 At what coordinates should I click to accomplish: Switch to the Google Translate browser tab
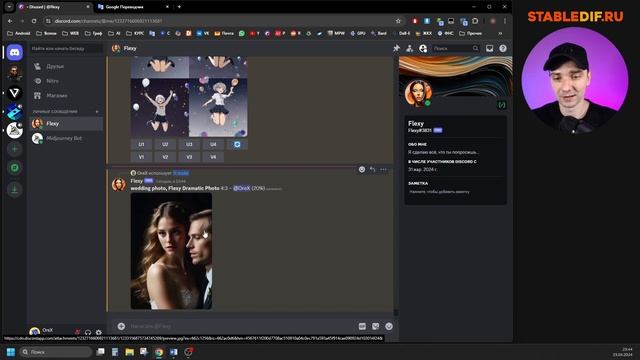pyautogui.click(x=133, y=7)
